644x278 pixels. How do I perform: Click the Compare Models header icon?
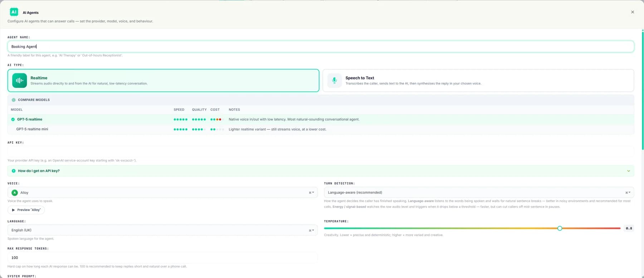[14, 100]
